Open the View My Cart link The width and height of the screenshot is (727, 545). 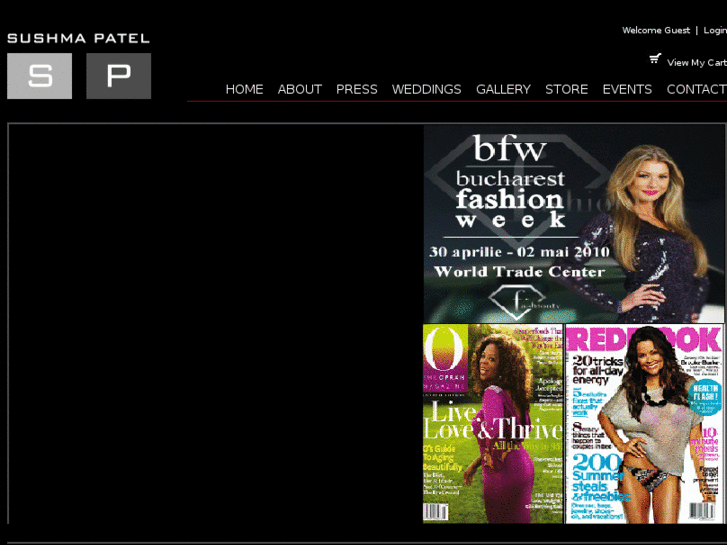[x=697, y=63]
